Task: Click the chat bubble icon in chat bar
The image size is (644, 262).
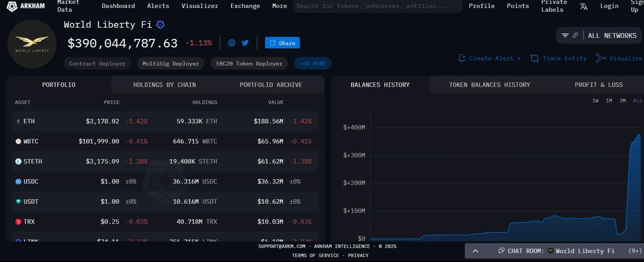Action: click(501, 251)
